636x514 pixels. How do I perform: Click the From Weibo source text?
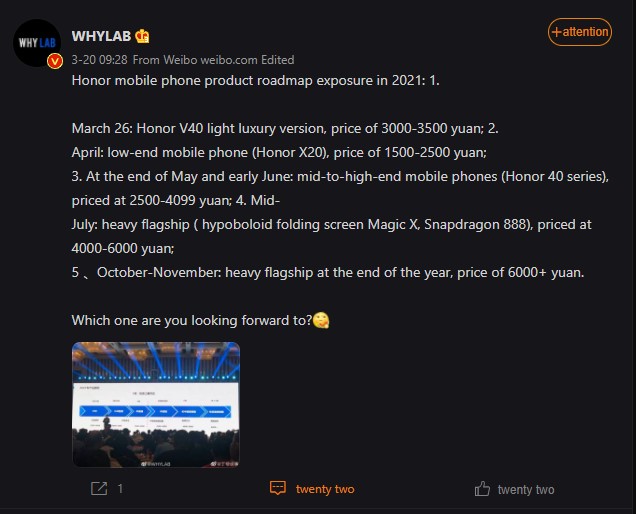tap(165, 60)
